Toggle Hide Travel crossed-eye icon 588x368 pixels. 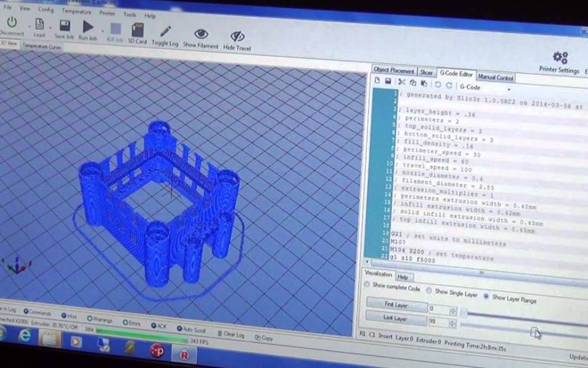[x=237, y=37]
